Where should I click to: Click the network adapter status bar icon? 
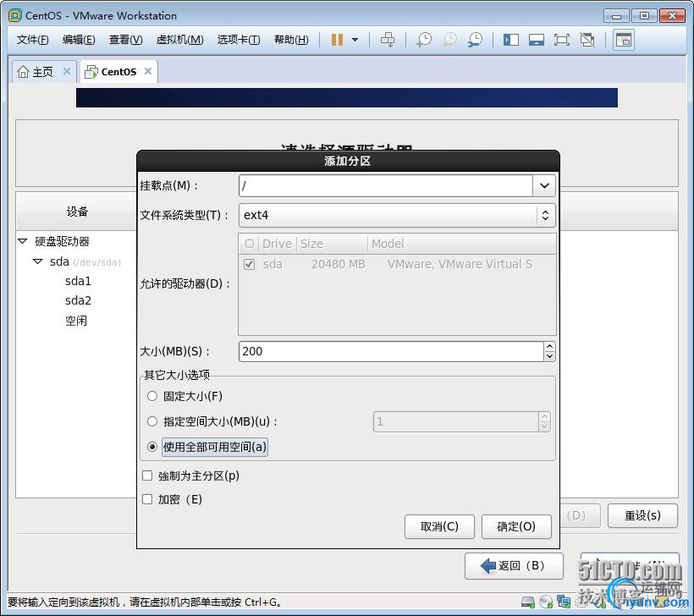click(x=564, y=602)
